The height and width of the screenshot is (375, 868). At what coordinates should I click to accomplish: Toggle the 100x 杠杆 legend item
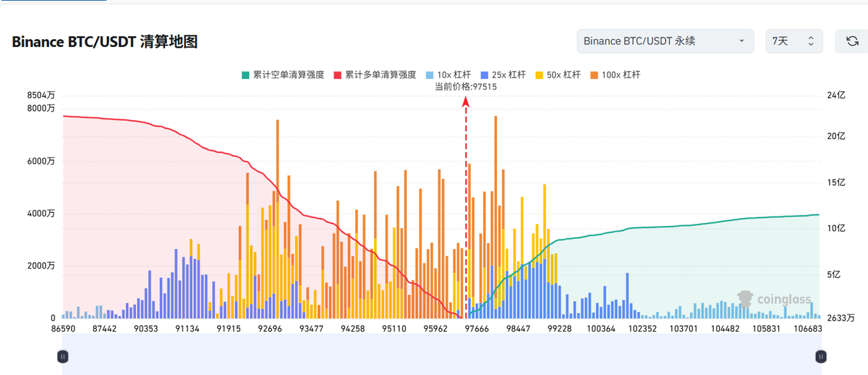point(615,75)
